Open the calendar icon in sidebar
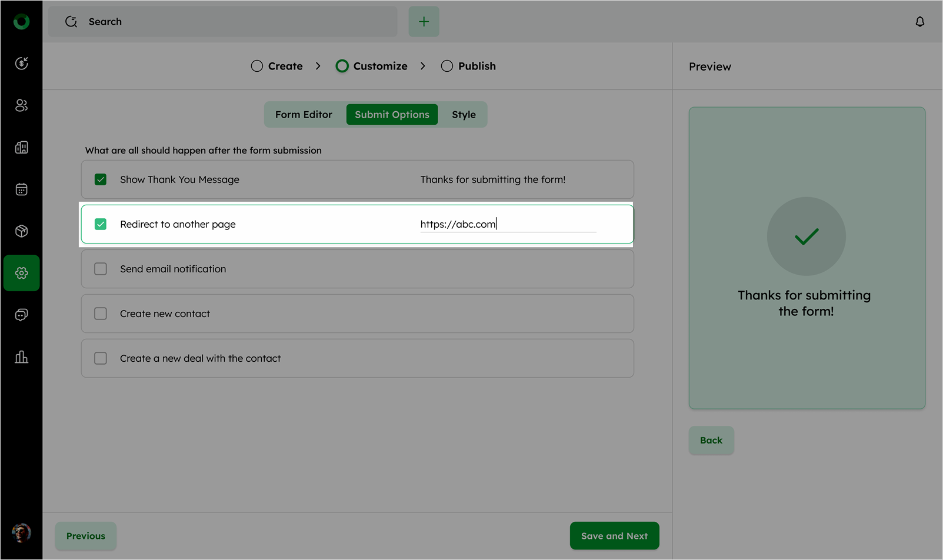 point(22,189)
